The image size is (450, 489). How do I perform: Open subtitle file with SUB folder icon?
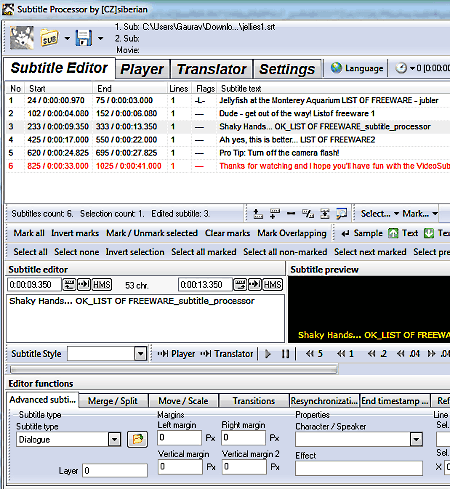click(49, 38)
